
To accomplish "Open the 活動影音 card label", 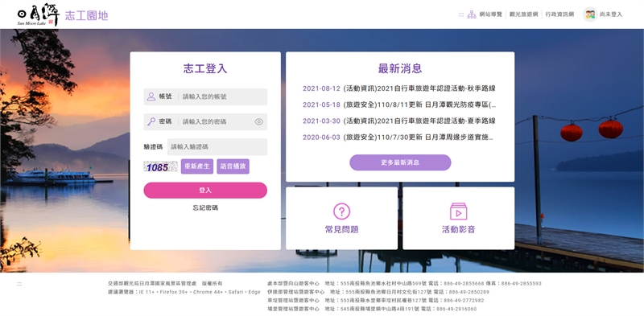I will (x=458, y=229).
